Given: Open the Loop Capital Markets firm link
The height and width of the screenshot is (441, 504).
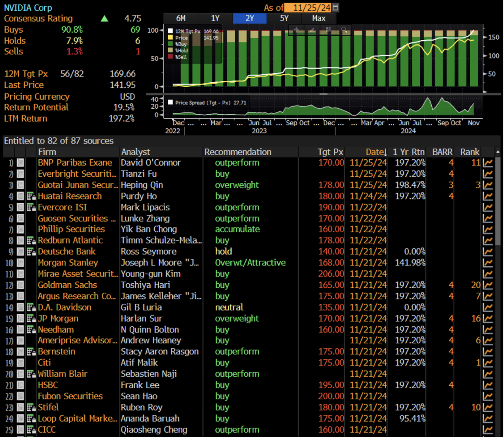Looking at the screenshot, I should (x=78, y=419).
